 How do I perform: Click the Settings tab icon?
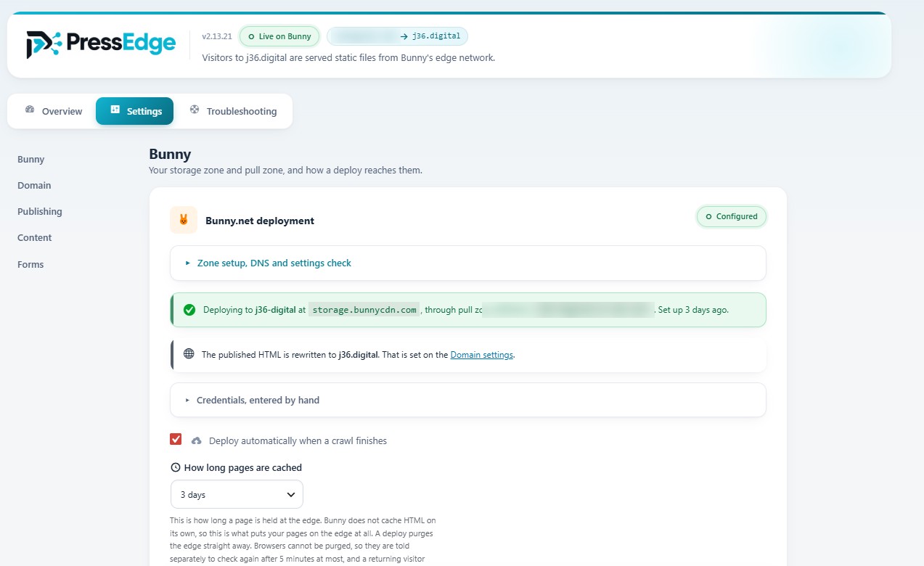click(115, 110)
